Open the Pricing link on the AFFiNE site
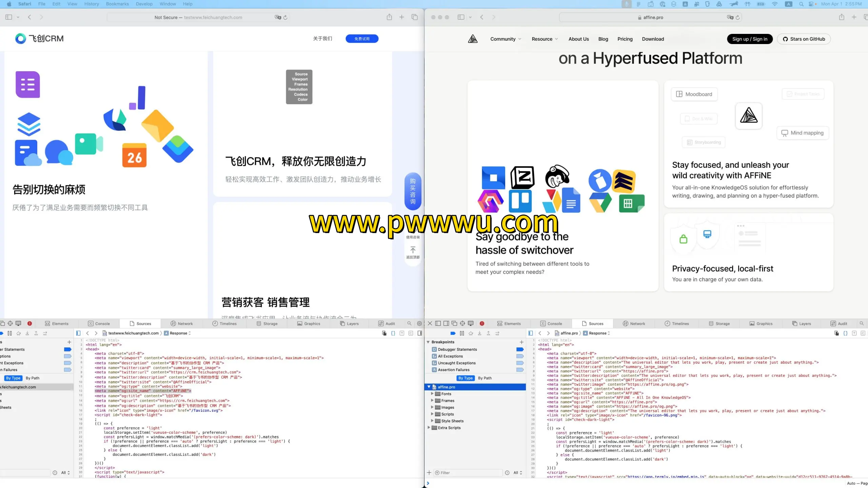The height and width of the screenshot is (488, 868). [625, 39]
